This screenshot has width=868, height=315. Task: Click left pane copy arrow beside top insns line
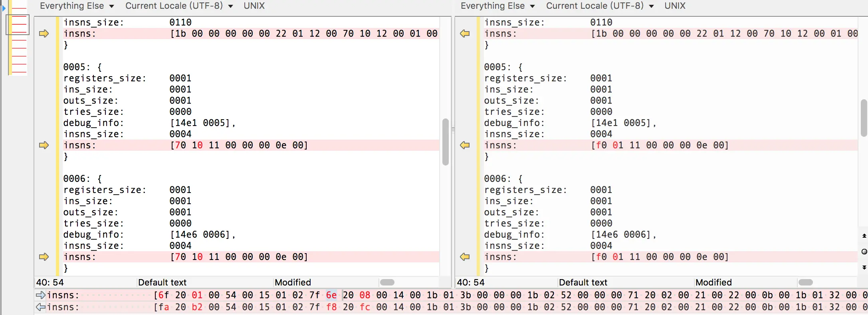(44, 33)
